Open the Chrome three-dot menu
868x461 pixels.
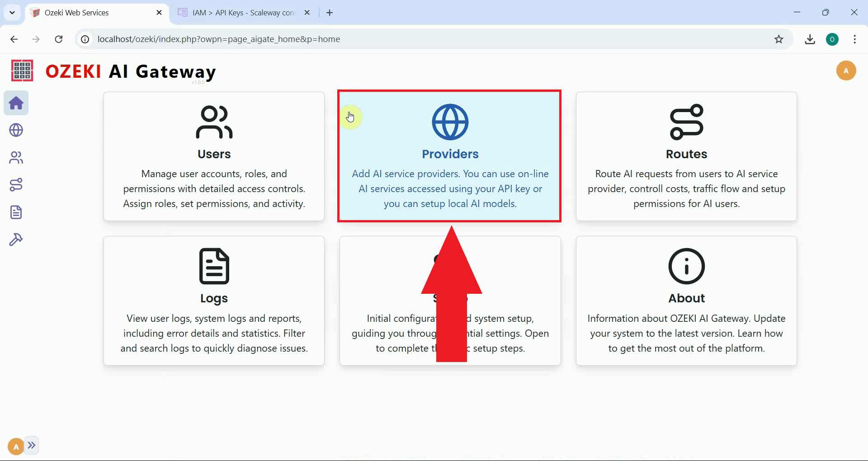854,39
